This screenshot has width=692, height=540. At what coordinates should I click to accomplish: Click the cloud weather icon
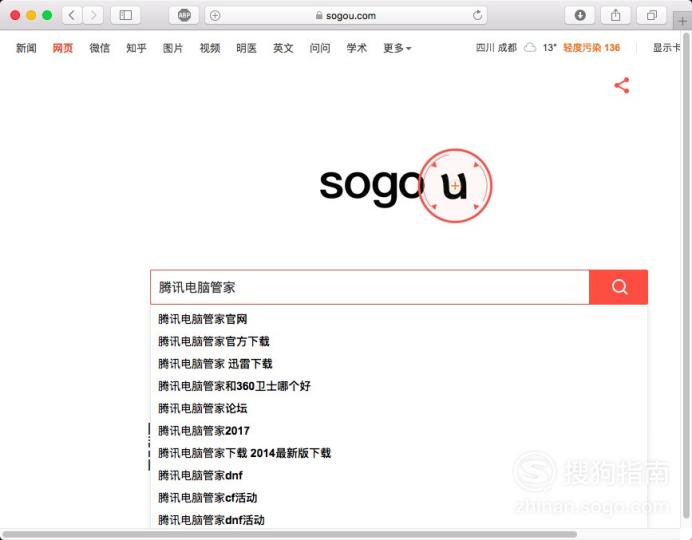click(530, 47)
